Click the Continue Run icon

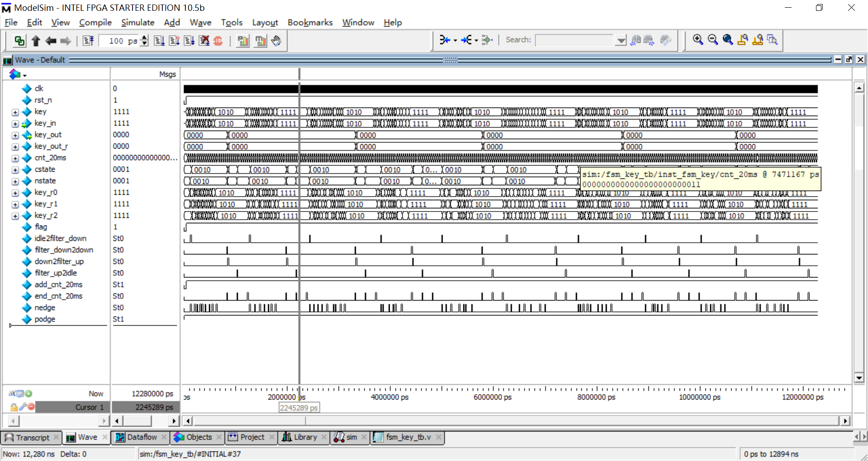(x=174, y=41)
